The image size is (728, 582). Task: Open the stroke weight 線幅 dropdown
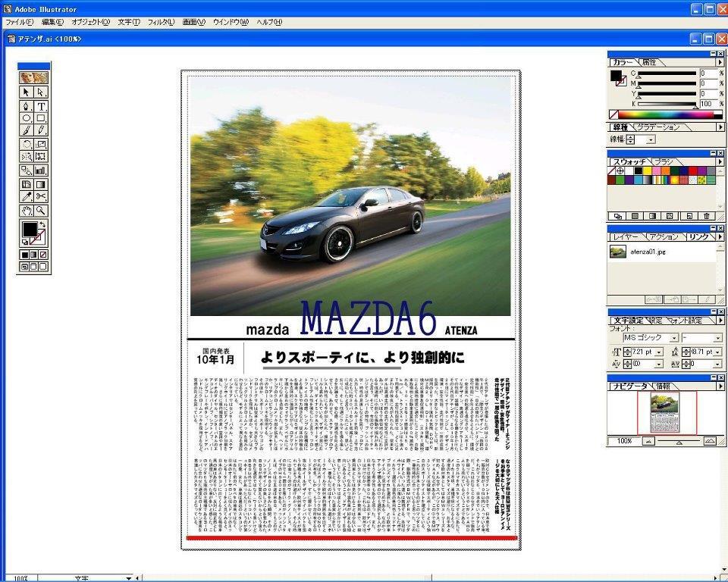coord(651,139)
